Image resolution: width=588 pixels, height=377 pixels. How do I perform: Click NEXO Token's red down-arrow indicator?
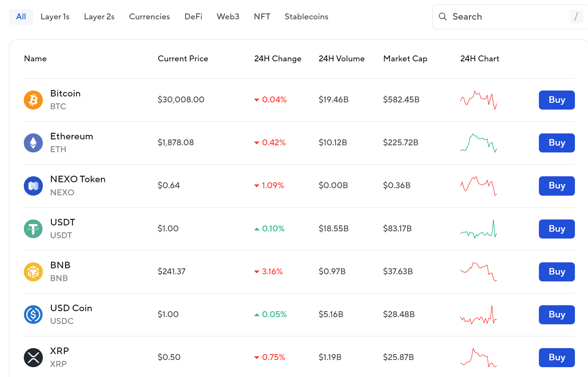(x=257, y=186)
